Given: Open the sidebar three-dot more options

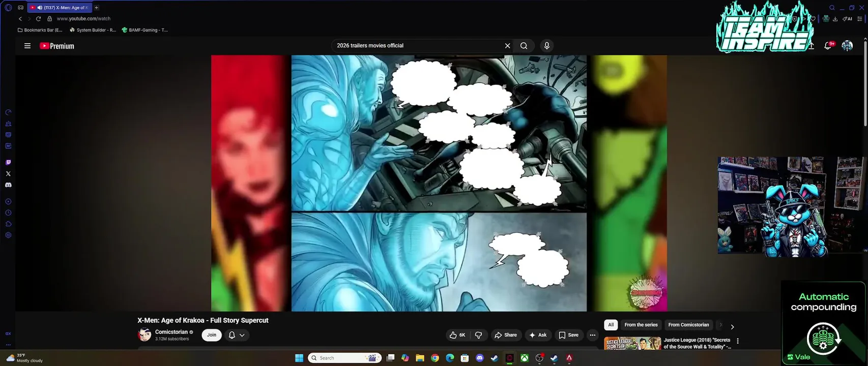Looking at the screenshot, I should [x=8, y=344].
